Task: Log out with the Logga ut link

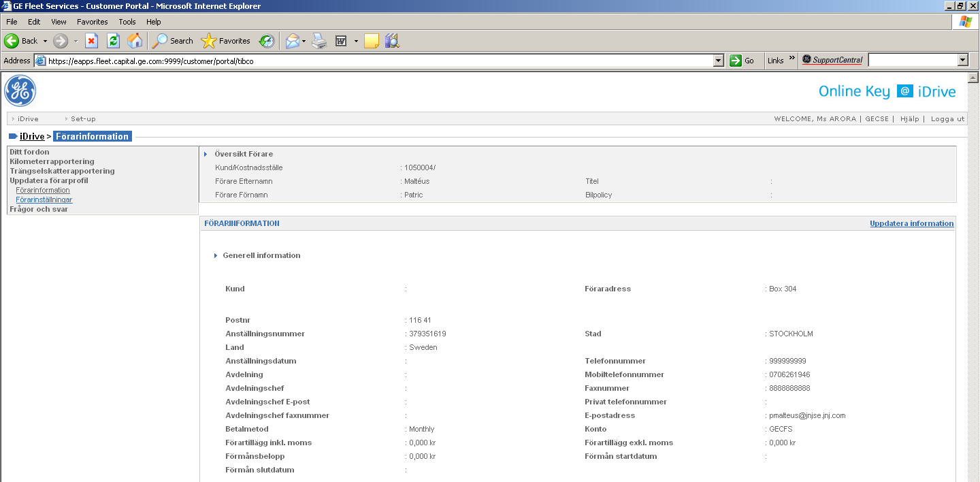Action: [948, 118]
